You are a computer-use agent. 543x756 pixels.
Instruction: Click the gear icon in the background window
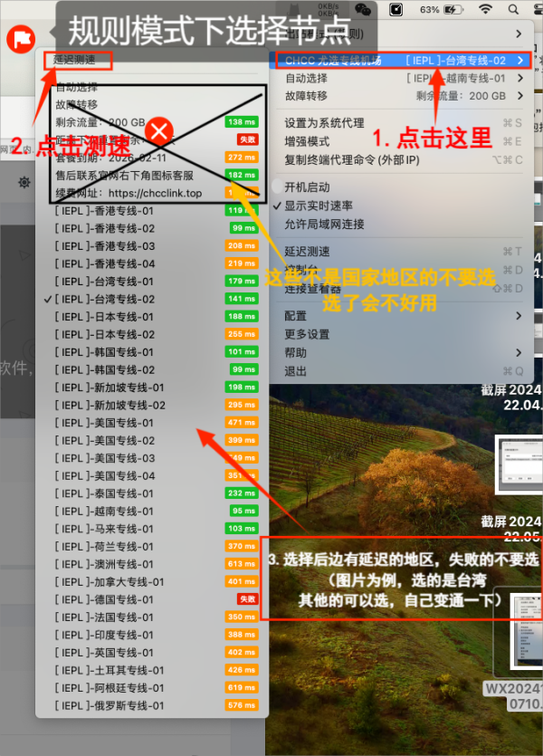coord(24,182)
